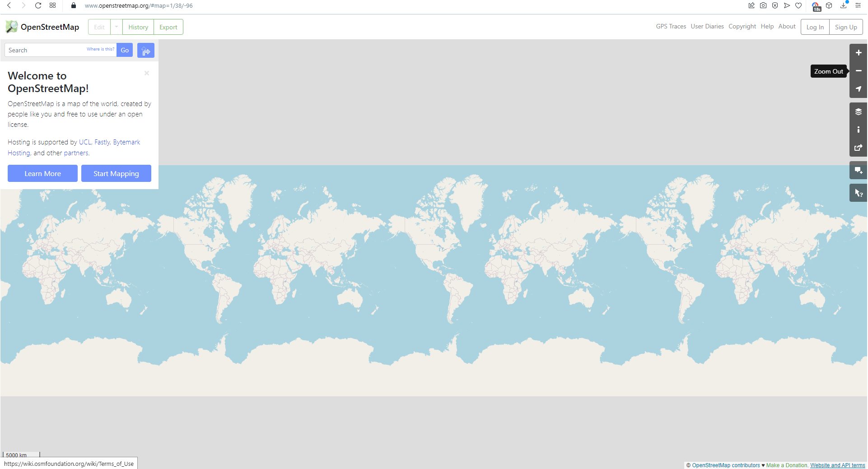Image resolution: width=868 pixels, height=469 pixels.
Task: Bookmark the page with the heart icon
Action: [798, 5]
